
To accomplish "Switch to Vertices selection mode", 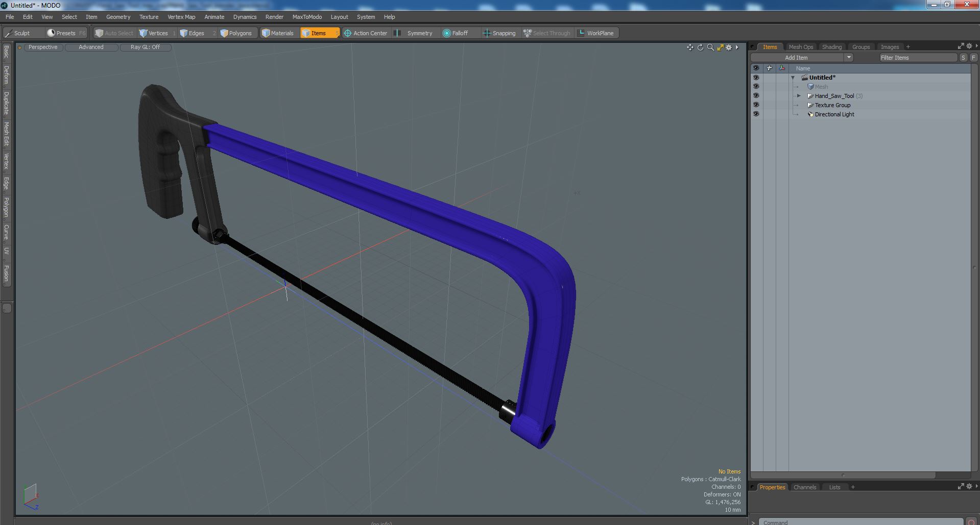I will (157, 33).
